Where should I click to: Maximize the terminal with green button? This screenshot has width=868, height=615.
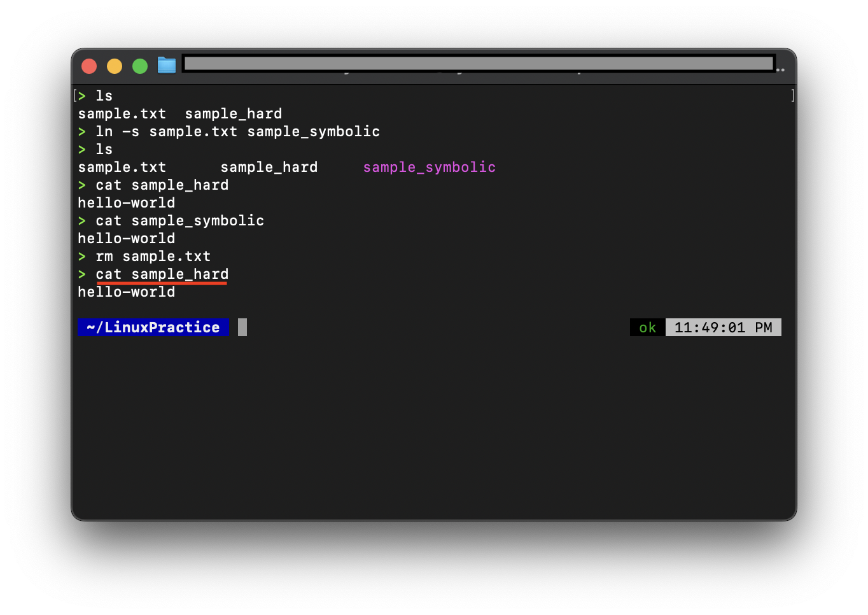click(x=140, y=66)
